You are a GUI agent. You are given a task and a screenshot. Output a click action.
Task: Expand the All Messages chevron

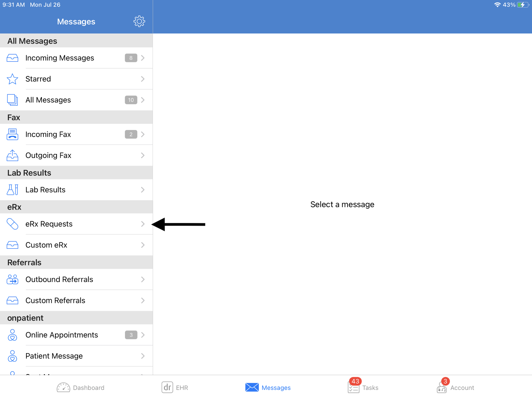point(143,100)
